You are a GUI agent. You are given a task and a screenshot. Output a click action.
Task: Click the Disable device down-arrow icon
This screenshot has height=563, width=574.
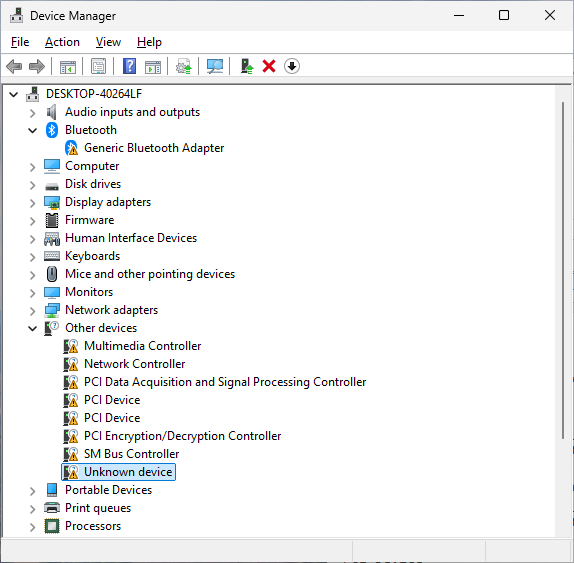click(x=292, y=66)
